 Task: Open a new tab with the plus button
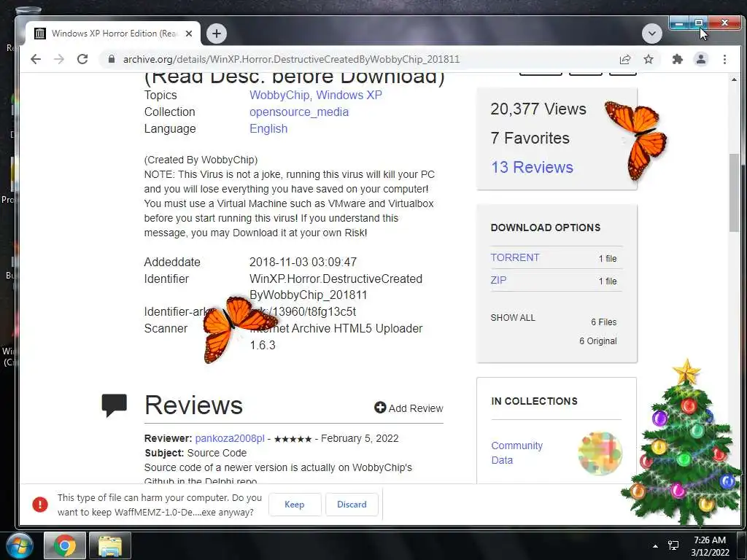(x=217, y=34)
